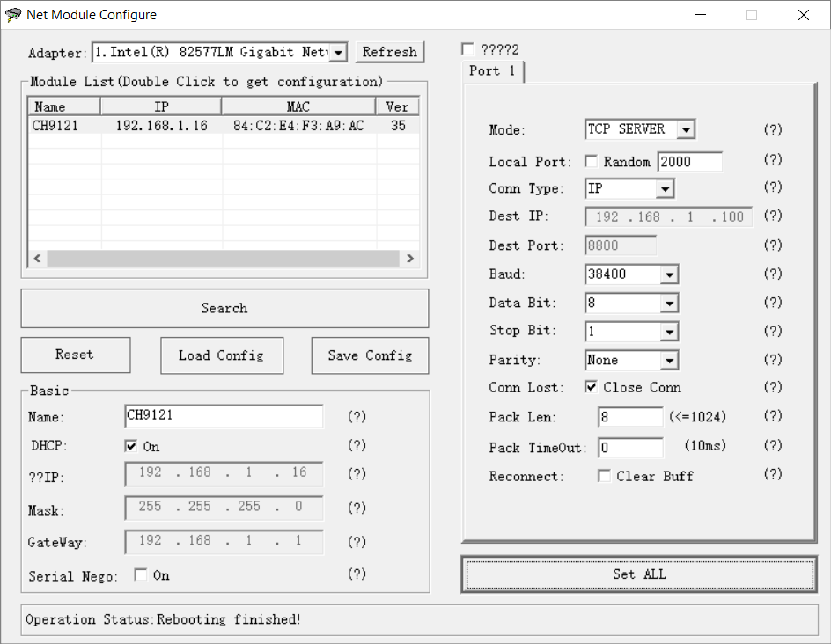Viewport: 831px width, 644px height.
Task: Click the help (?) next to Baud
Action: (x=773, y=274)
